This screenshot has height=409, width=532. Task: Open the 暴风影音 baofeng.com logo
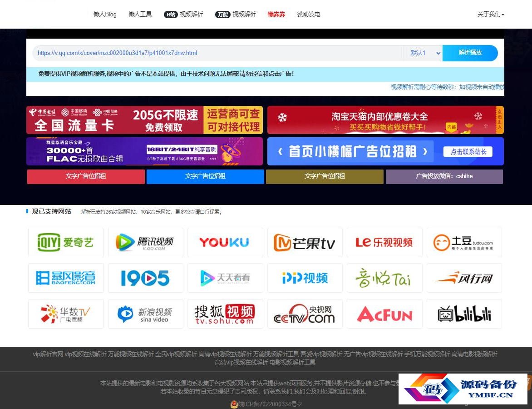coord(66,278)
